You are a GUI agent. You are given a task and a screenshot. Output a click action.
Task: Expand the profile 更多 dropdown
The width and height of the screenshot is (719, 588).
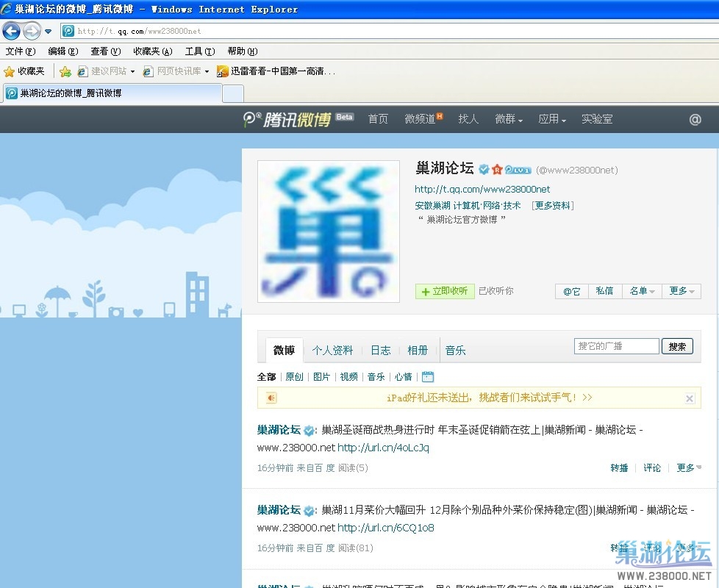pyautogui.click(x=682, y=291)
